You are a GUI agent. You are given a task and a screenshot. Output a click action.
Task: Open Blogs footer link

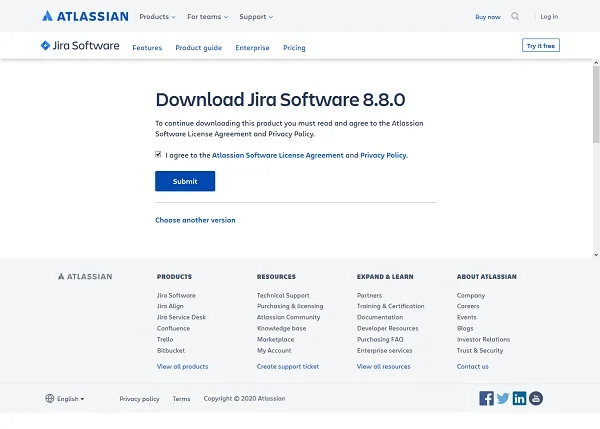point(465,328)
